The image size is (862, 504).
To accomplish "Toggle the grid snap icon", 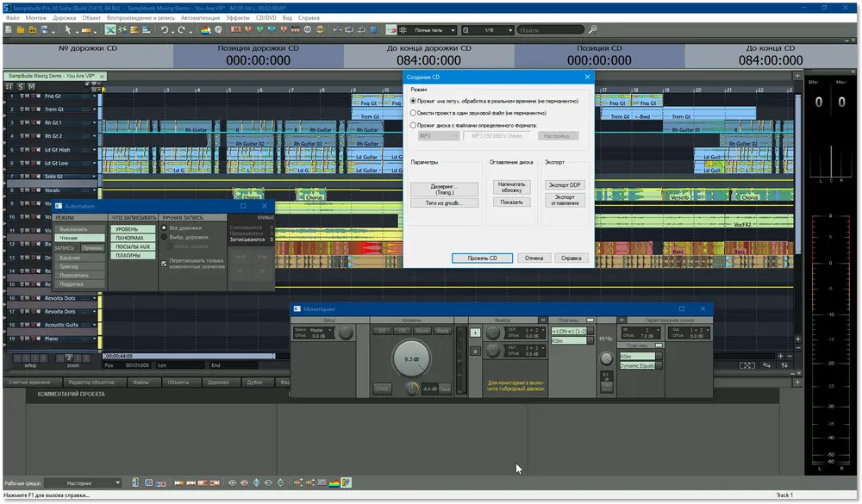I will coord(403,29).
